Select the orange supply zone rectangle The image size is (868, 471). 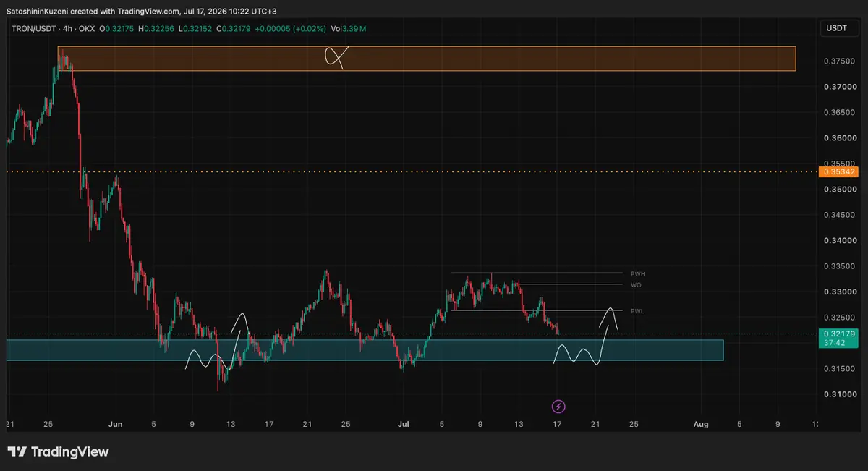coord(427,59)
